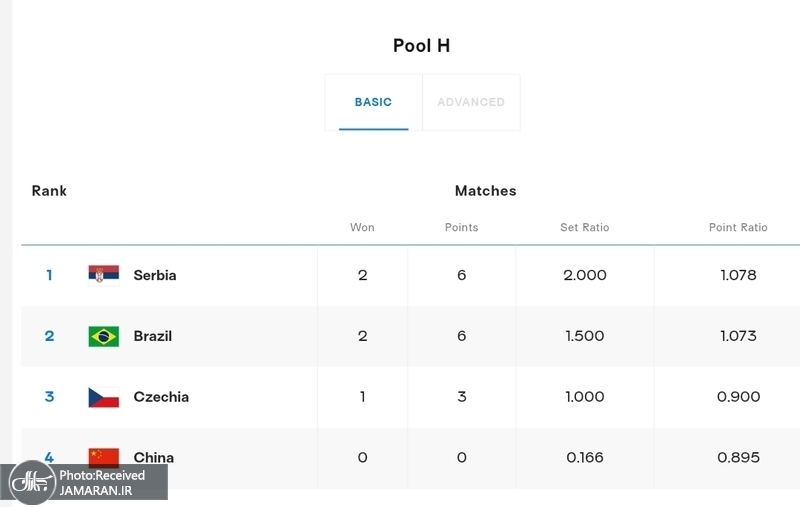Open the Brazil team link
This screenshot has width=800, height=507.
pyautogui.click(x=153, y=336)
